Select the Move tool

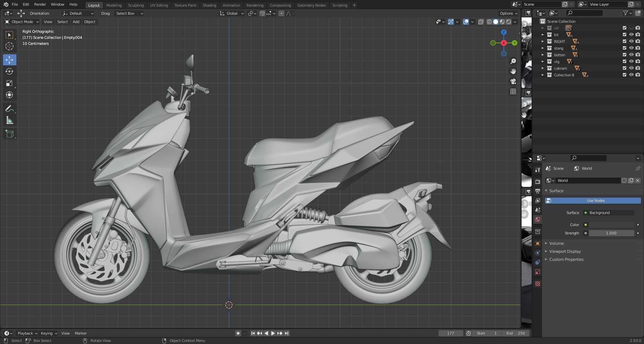pos(9,60)
